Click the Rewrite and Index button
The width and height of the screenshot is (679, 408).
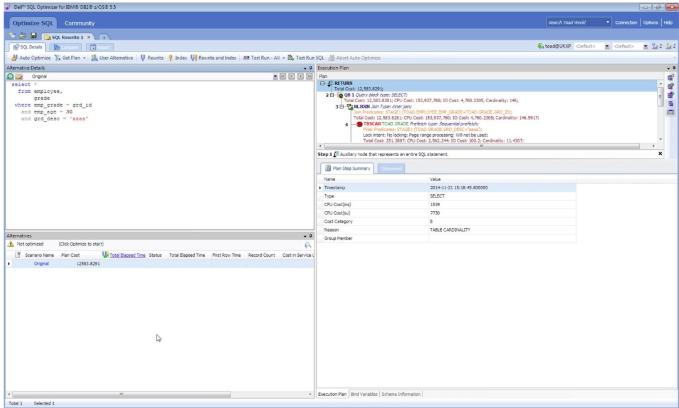(x=213, y=58)
